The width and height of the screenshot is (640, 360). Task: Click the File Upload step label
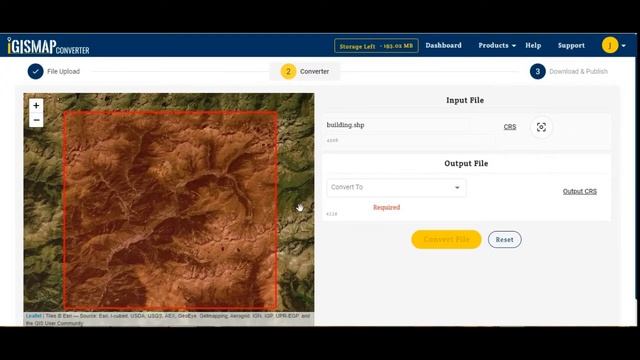[63, 71]
